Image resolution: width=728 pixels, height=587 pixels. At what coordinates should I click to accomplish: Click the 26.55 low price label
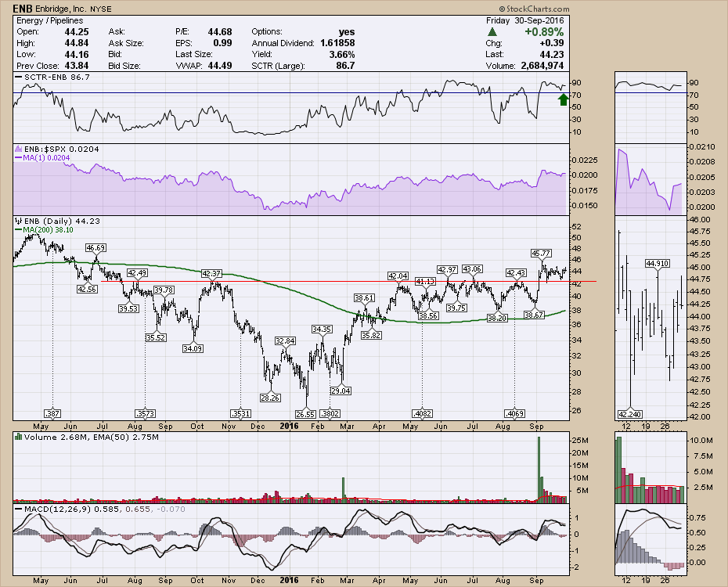point(305,413)
